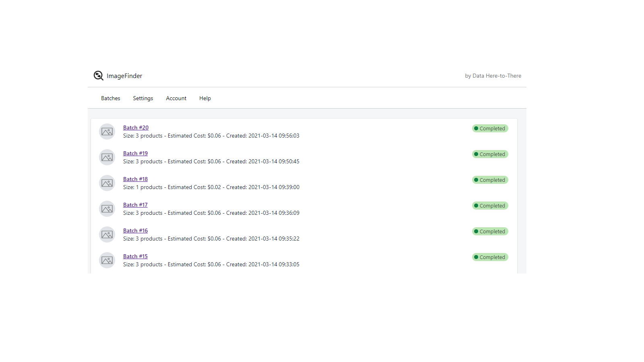Viewport: 644px width, 362px height.
Task: Click the image icon beside Batch #16
Action: coord(107,234)
